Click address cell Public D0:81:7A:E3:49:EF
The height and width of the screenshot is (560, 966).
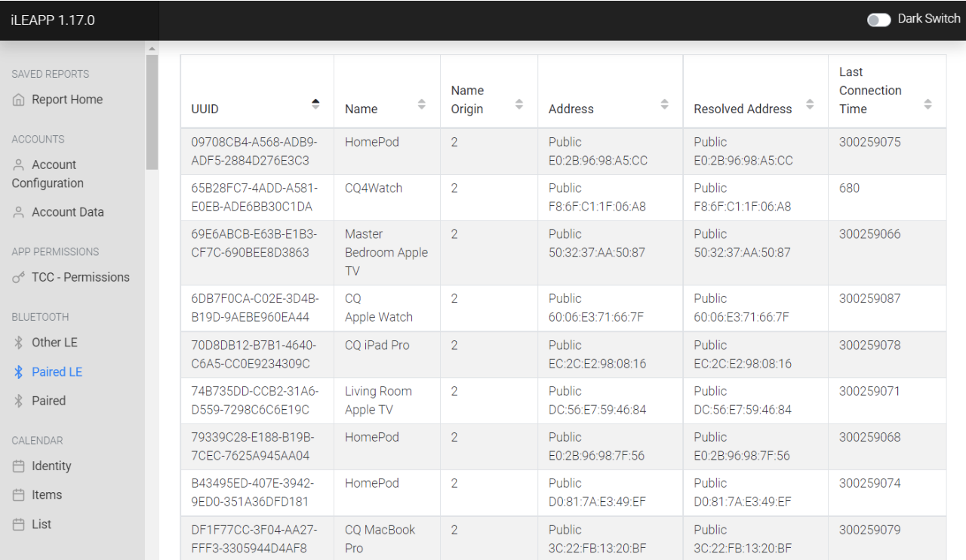tap(611, 492)
